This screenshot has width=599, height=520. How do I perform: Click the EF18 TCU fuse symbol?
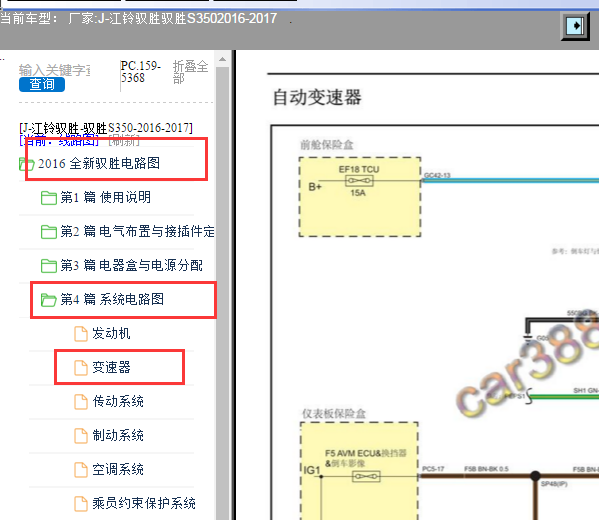[359, 181]
